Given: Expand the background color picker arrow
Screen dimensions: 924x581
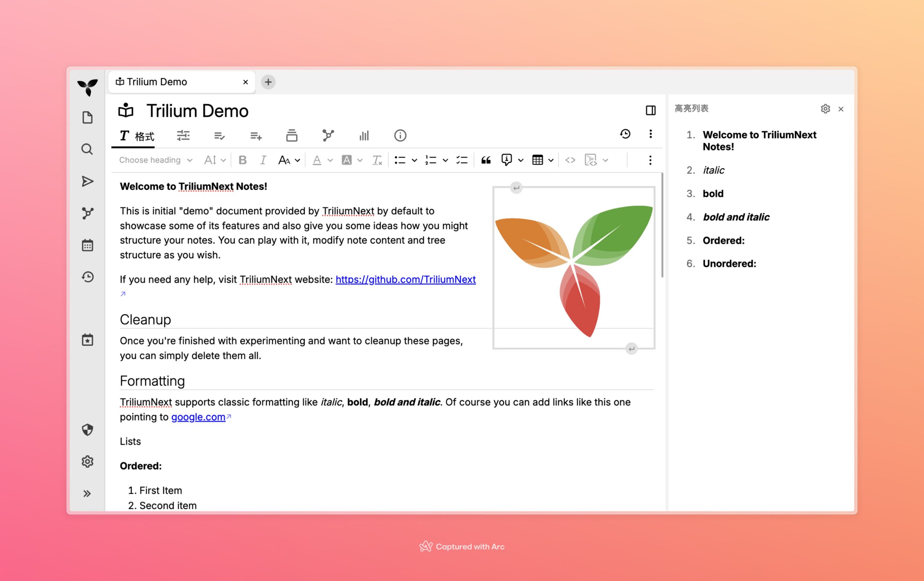Looking at the screenshot, I should (x=360, y=161).
